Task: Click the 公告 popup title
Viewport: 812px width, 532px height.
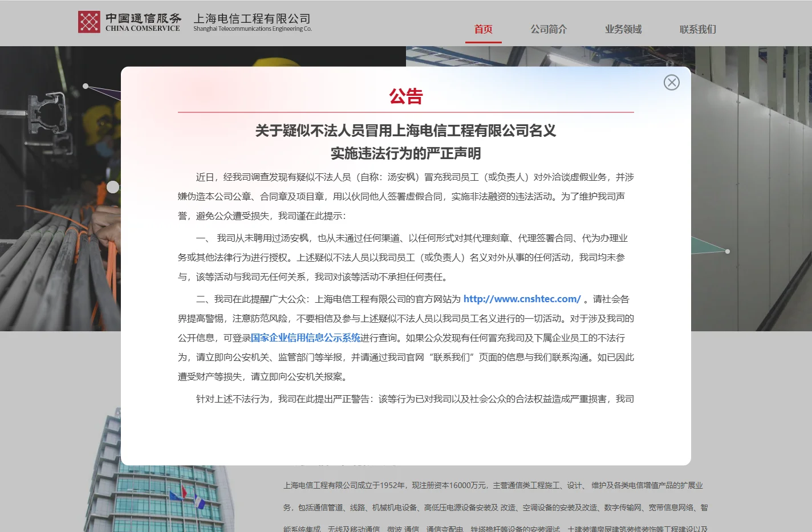Action: point(406,96)
